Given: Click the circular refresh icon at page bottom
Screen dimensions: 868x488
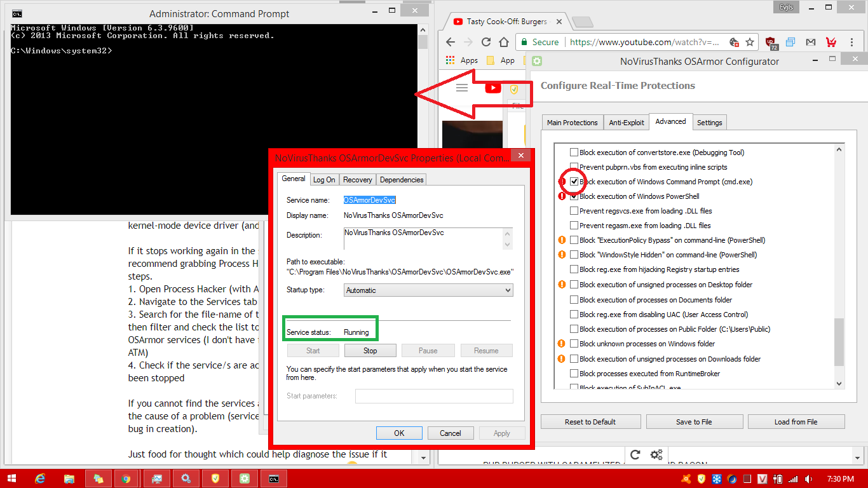Looking at the screenshot, I should (x=635, y=454).
